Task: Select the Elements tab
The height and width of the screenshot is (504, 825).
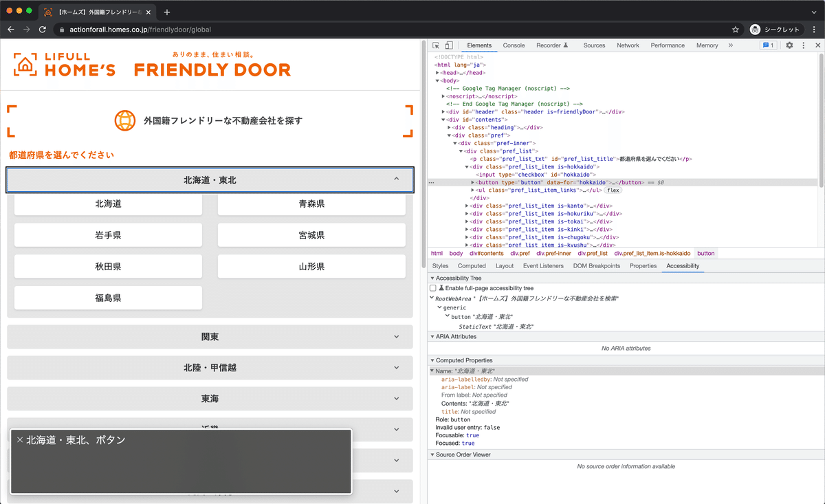Action: pos(479,45)
